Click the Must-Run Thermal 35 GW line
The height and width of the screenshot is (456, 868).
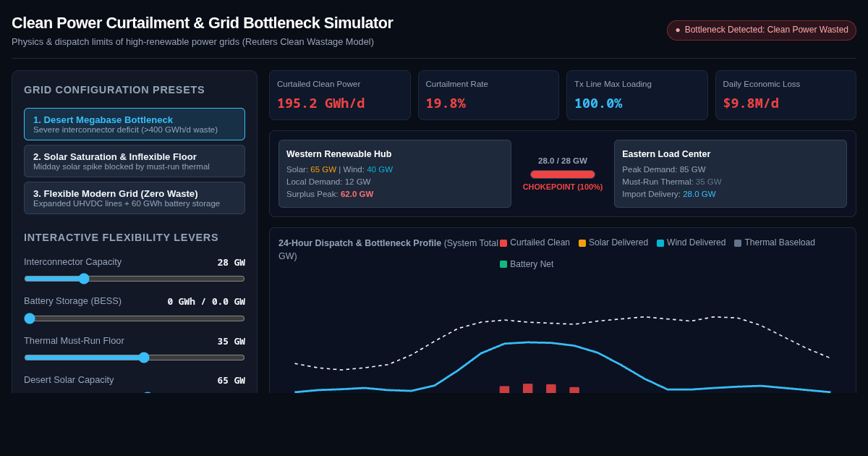(672, 182)
